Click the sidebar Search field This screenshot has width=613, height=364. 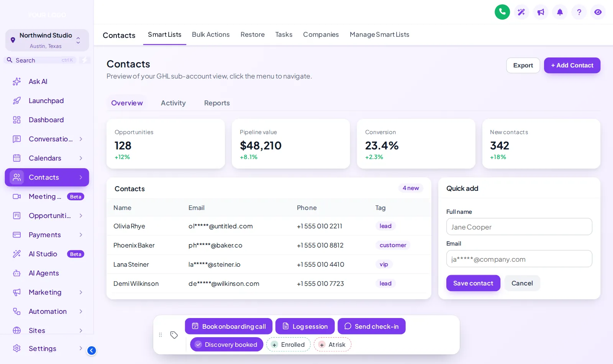[x=41, y=60]
